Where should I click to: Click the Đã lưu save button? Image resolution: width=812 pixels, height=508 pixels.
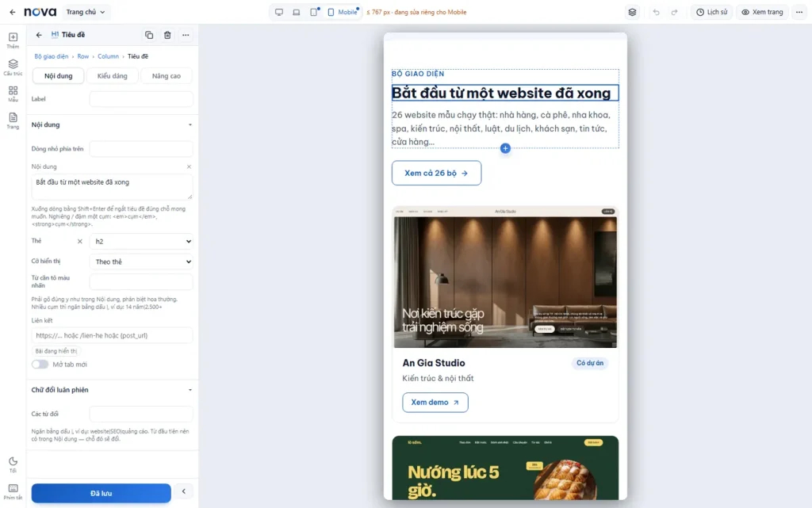click(101, 493)
